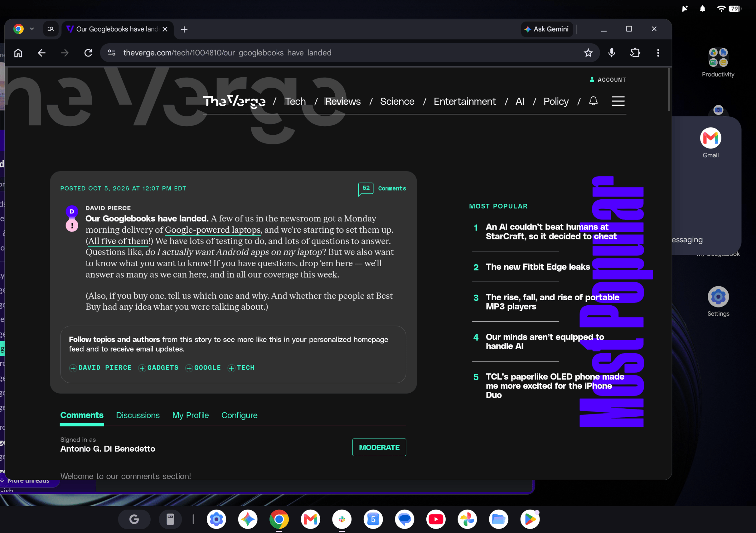The image size is (756, 533).
Task: Open the Chrome three-dot menu
Action: (x=658, y=53)
